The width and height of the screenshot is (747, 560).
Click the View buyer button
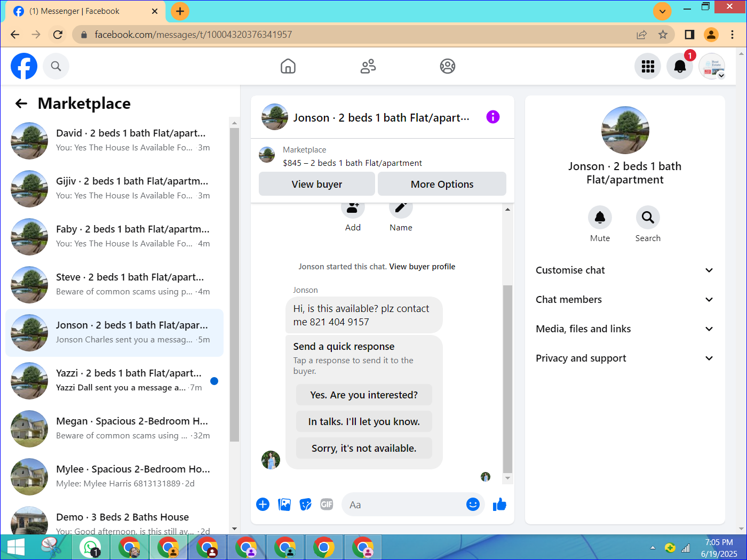pos(317,184)
